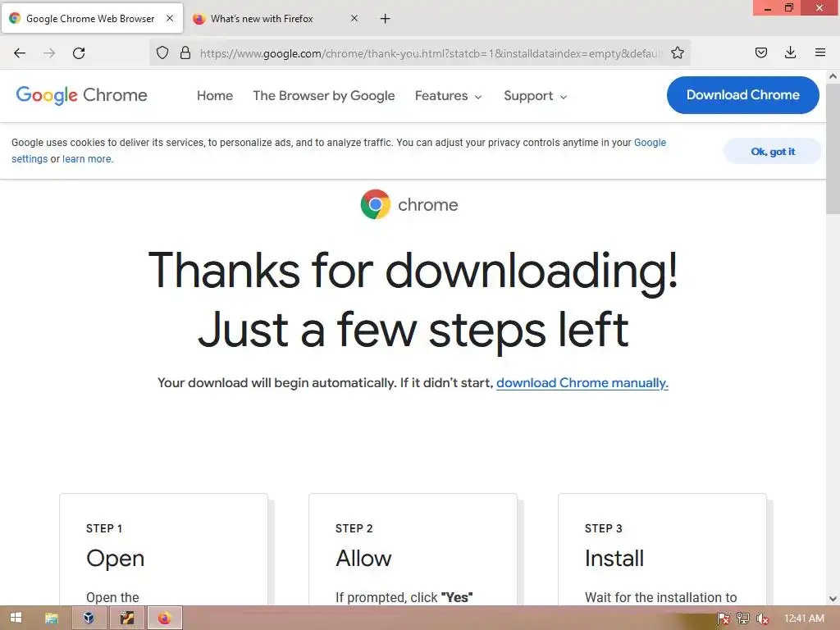Click the chrome logo above heading
840x630 pixels.
409,204
